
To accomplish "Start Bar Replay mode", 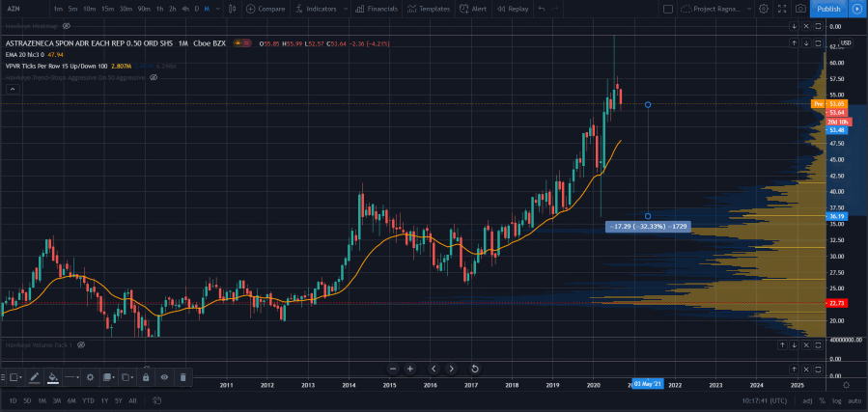I will [x=513, y=9].
